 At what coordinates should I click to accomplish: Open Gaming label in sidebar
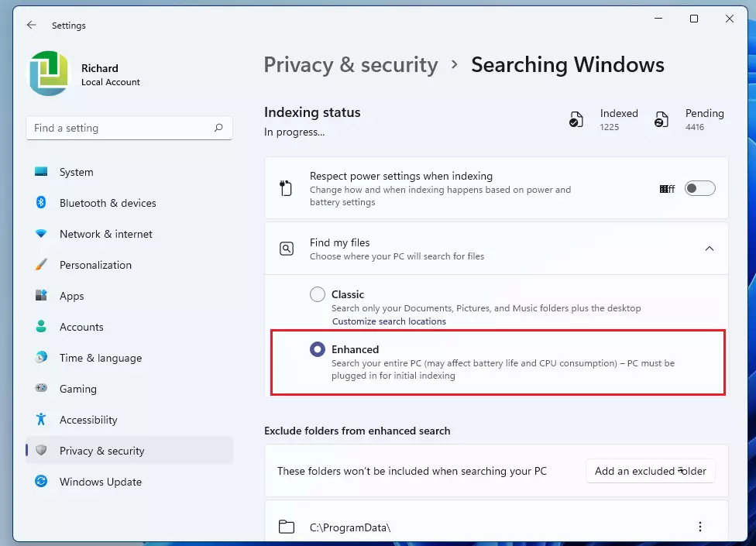(x=77, y=389)
